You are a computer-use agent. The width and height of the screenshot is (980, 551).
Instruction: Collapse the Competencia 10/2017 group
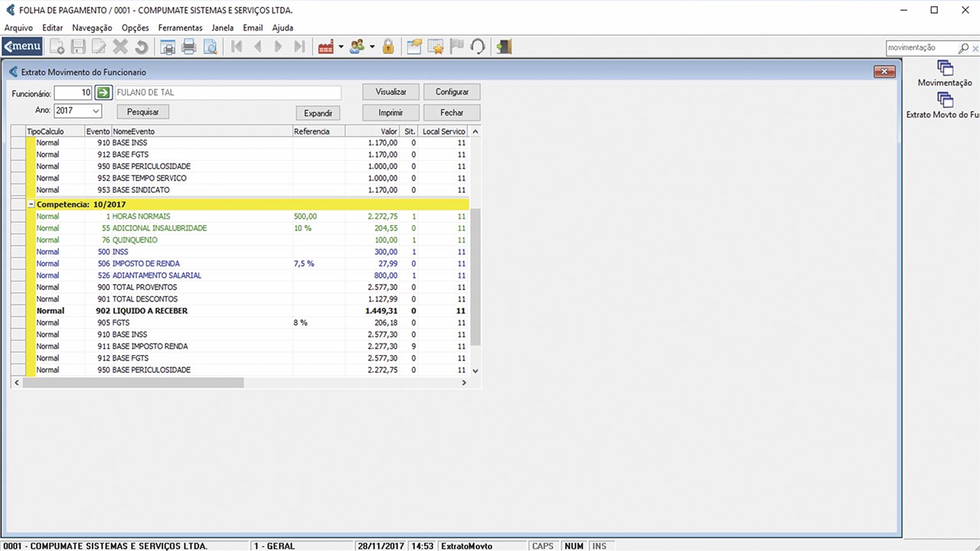31,204
